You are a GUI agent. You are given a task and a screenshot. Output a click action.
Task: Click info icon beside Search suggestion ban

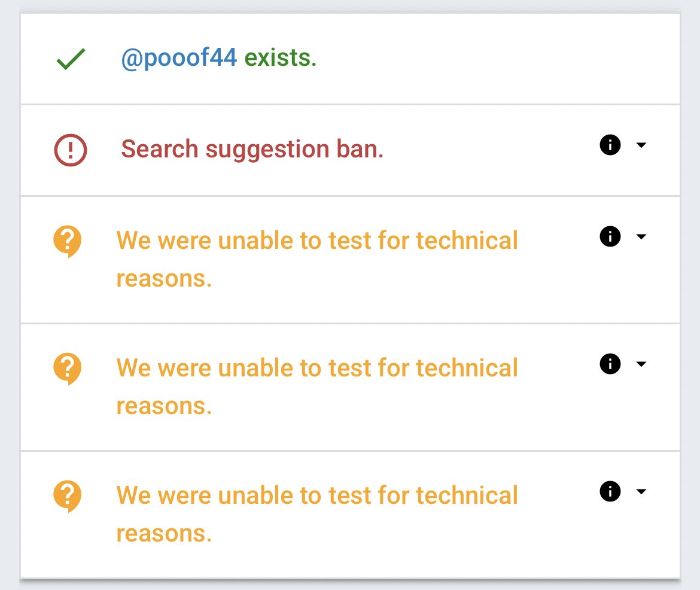(x=610, y=145)
